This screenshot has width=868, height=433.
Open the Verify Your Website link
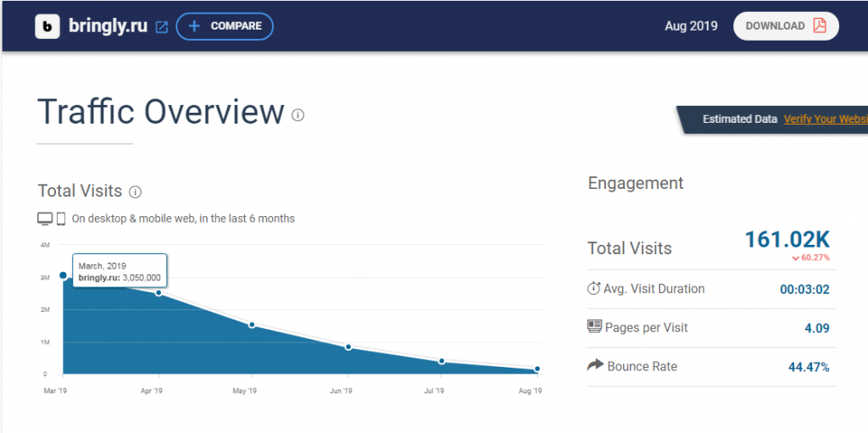click(x=825, y=119)
